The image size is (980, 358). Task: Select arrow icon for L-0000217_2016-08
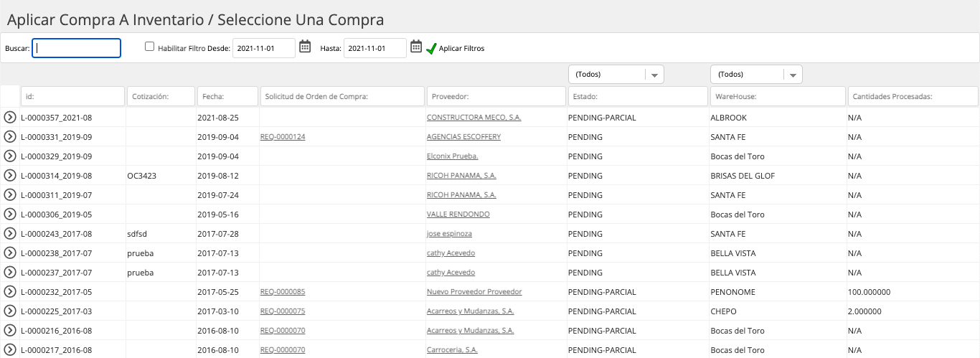click(10, 349)
